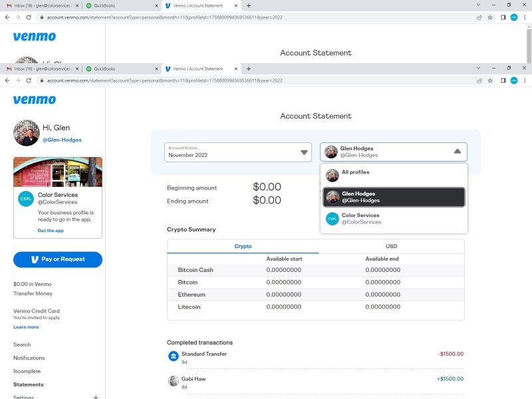532x399 pixels.
Task: Select the highlighted Glen Hodges profile option
Action: tap(394, 197)
